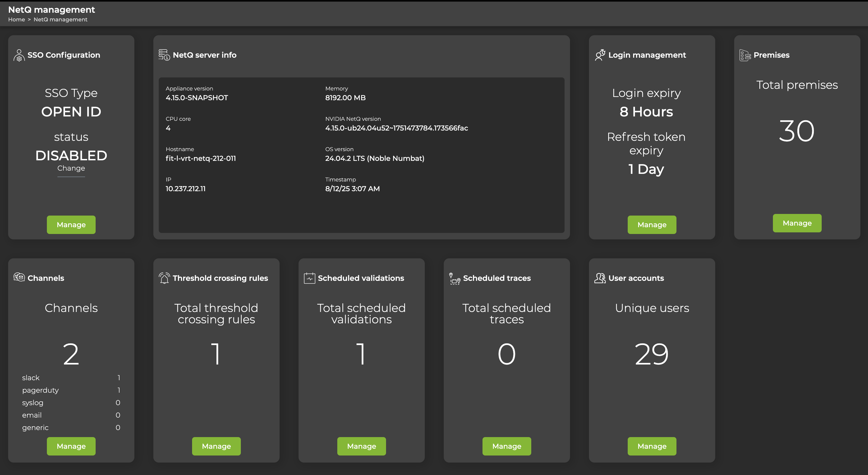Click the Channels bell-chat icon
Image resolution: width=868 pixels, height=475 pixels.
point(20,278)
